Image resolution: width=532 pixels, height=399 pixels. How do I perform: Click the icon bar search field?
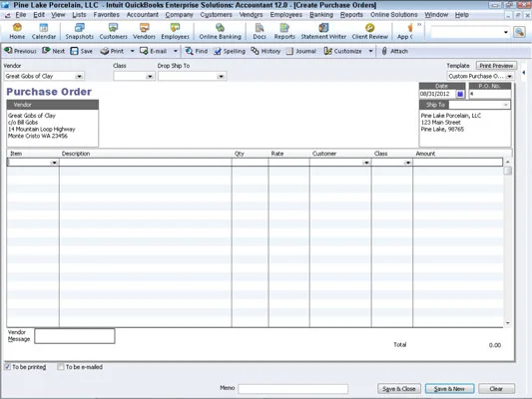pyautogui.click(x=466, y=32)
